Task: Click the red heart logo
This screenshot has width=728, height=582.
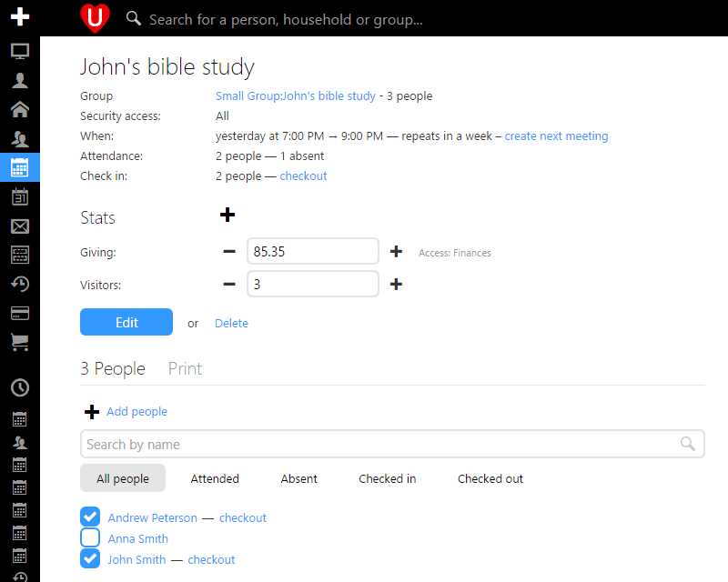Action: pyautogui.click(x=94, y=17)
